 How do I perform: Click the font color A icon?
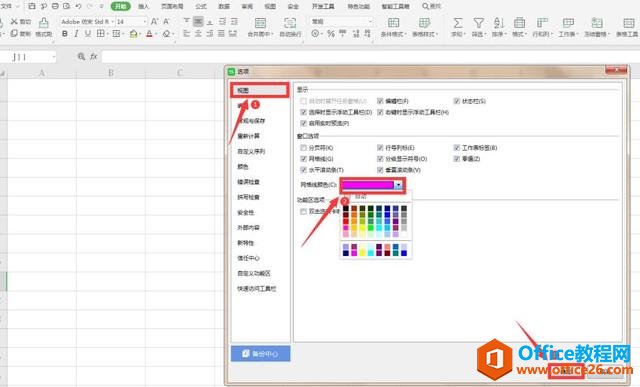pyautogui.click(x=149, y=34)
